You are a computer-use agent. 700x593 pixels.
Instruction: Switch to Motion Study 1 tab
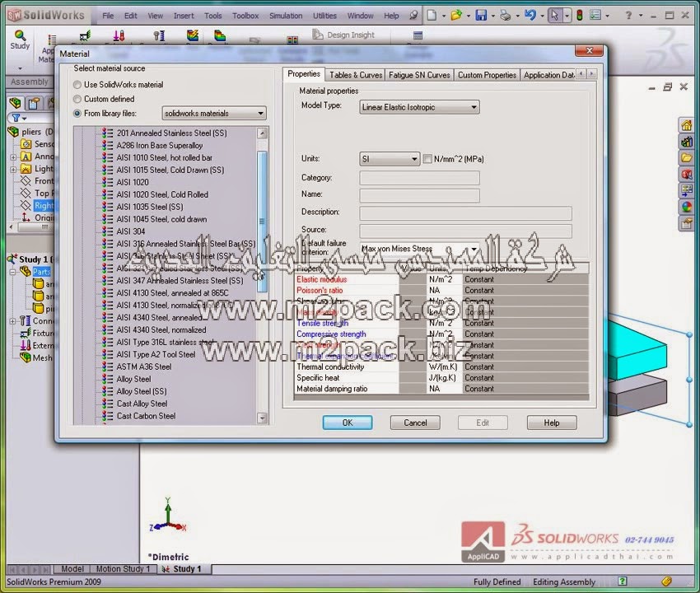(123, 569)
